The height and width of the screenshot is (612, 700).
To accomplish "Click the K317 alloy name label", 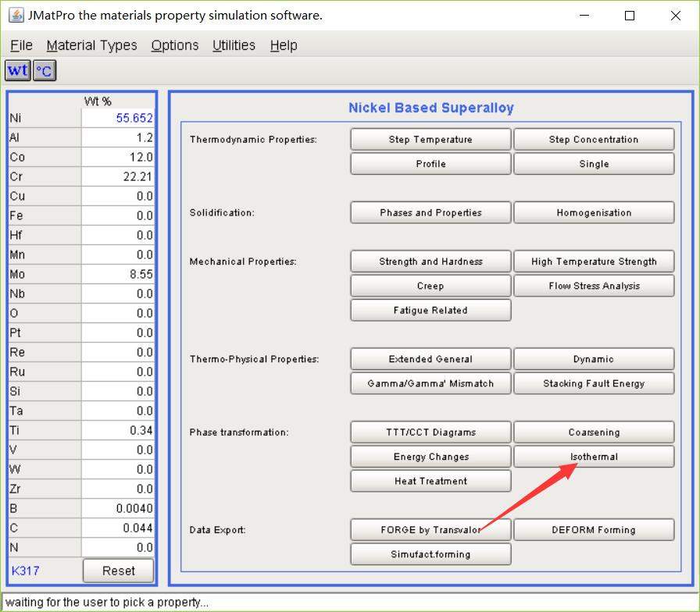I will [26, 571].
